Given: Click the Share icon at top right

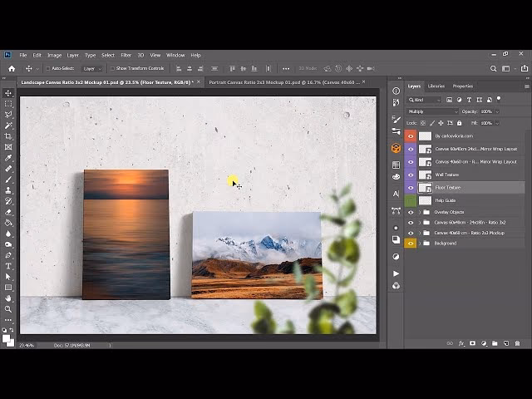Looking at the screenshot, I should pyautogui.click(x=525, y=68).
